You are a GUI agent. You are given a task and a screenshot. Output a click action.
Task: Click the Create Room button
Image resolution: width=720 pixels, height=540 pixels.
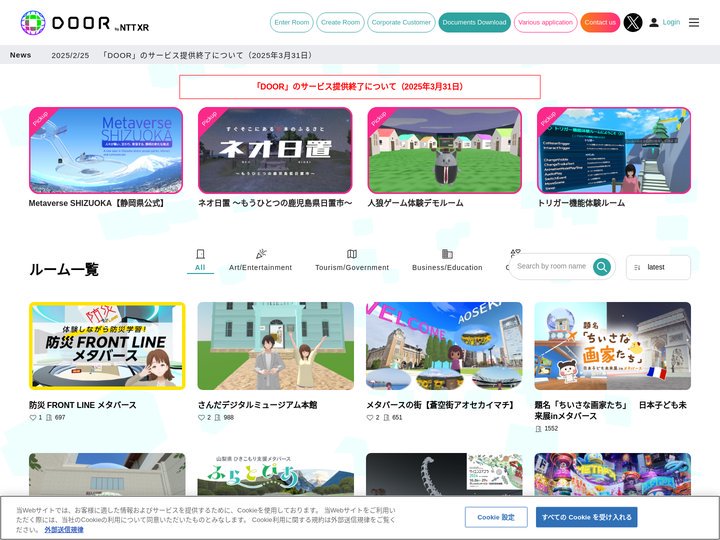[340, 22]
